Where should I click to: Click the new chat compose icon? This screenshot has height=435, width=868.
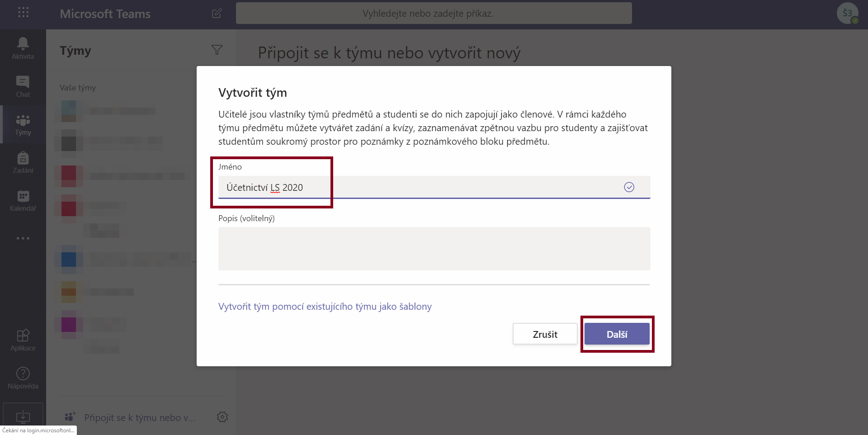coord(217,14)
